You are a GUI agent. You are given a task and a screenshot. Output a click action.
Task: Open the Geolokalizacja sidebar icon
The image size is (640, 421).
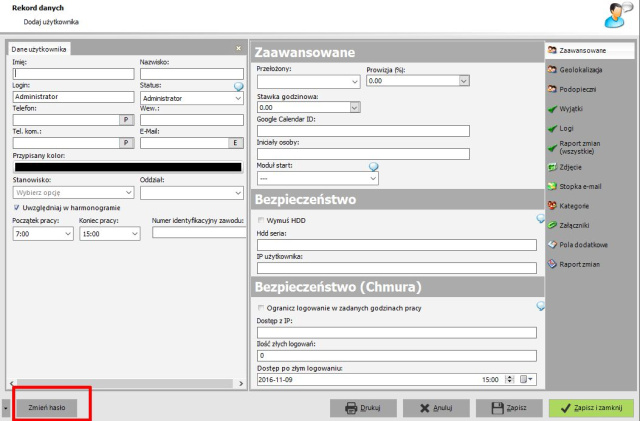click(552, 70)
